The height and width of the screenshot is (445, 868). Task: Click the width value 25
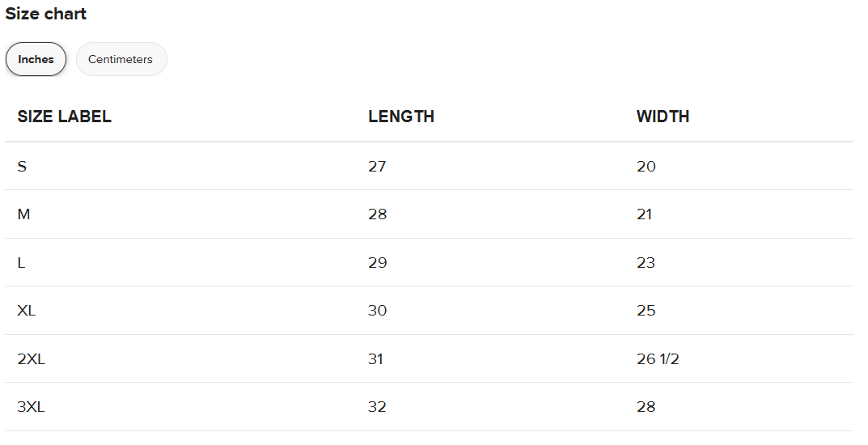pos(646,311)
